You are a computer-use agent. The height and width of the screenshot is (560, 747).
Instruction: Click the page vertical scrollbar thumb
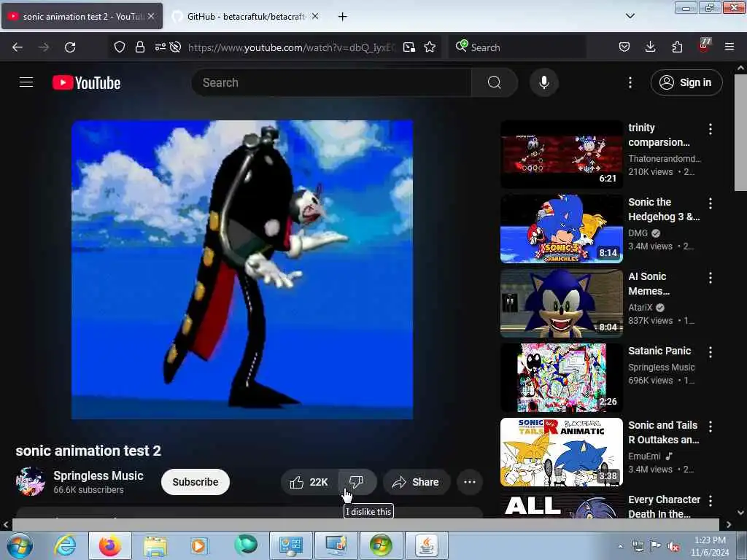point(740,133)
